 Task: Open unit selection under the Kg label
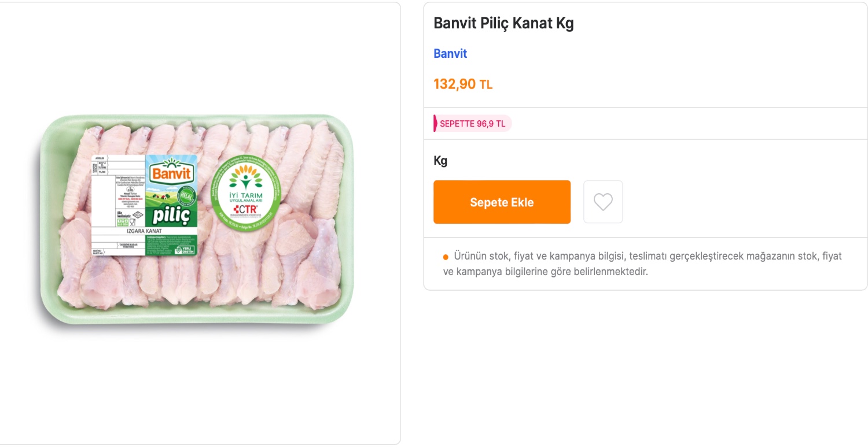(x=440, y=160)
